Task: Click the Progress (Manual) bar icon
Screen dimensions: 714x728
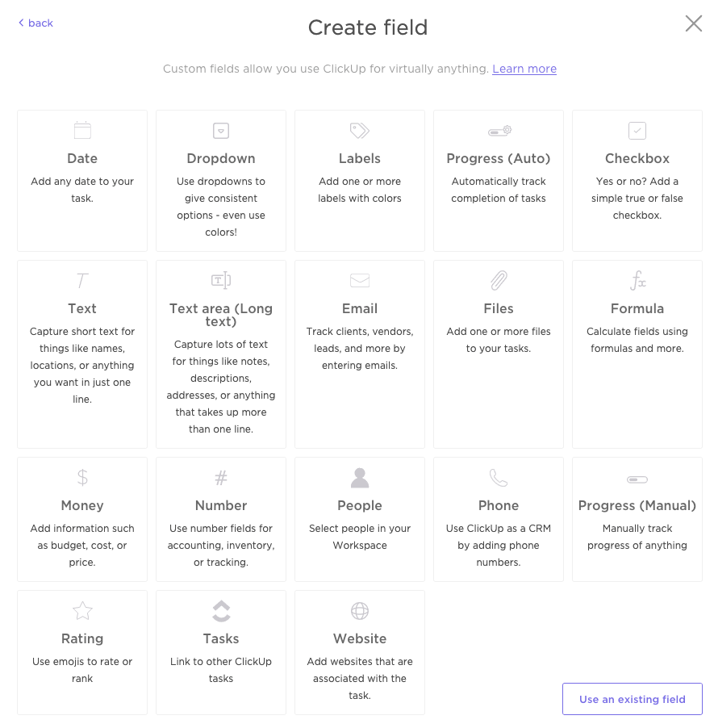Action: [x=637, y=479]
